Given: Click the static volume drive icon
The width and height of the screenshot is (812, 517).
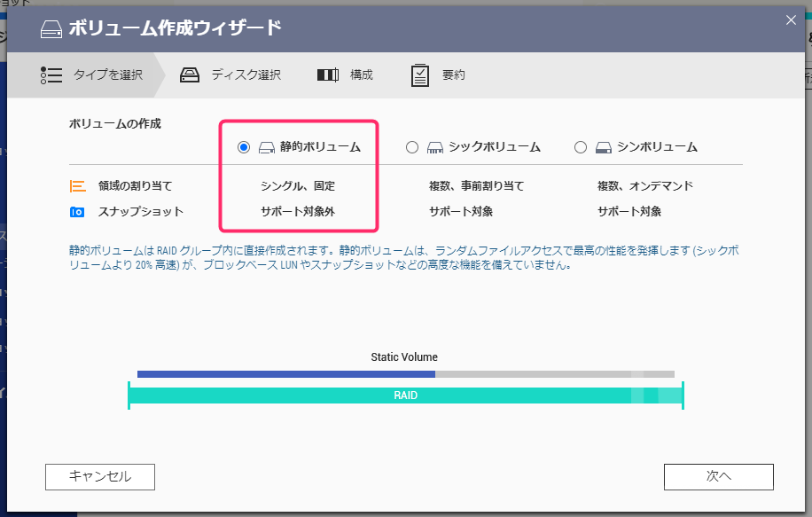Looking at the screenshot, I should 267,148.
